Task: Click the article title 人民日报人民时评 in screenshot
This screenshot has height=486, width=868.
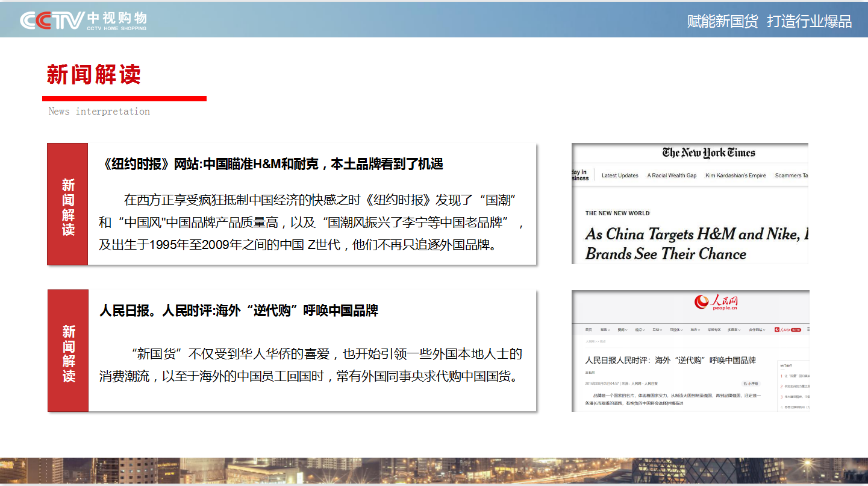Action: [x=670, y=360]
